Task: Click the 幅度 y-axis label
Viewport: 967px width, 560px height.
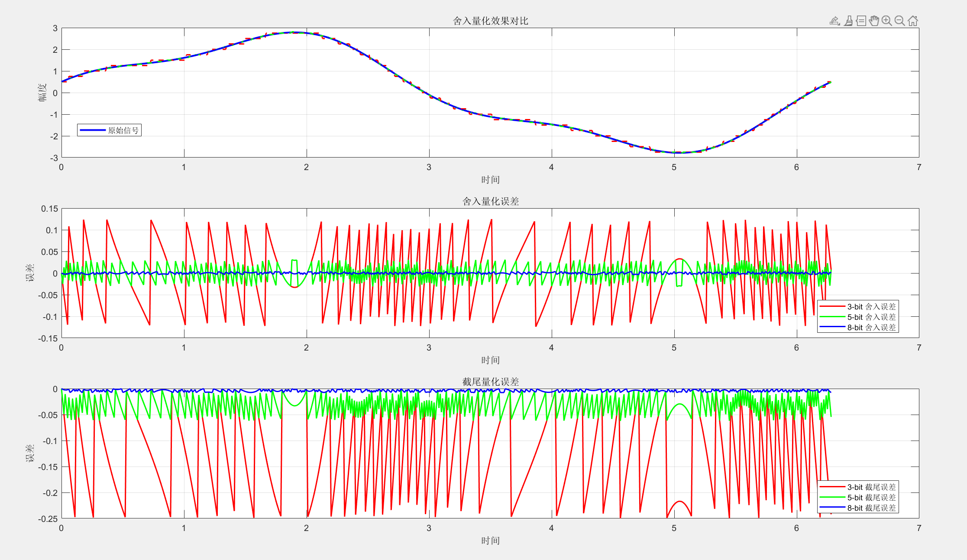Action: click(x=42, y=93)
